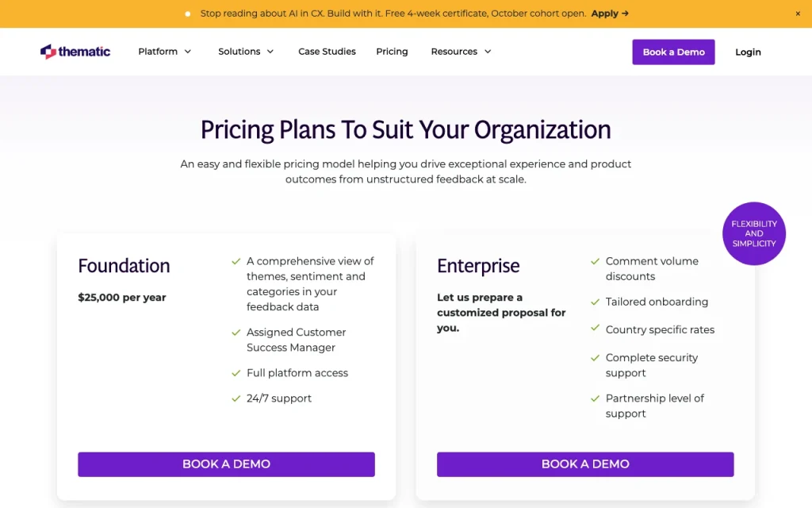Open the Pricing nav item
The width and height of the screenshot is (812, 508).
pos(392,52)
